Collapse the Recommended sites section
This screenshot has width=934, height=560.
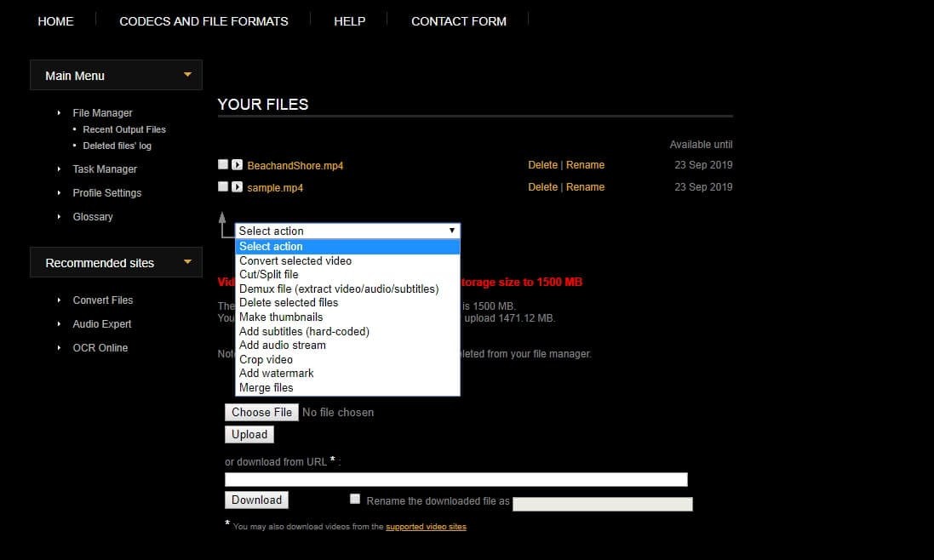[187, 262]
